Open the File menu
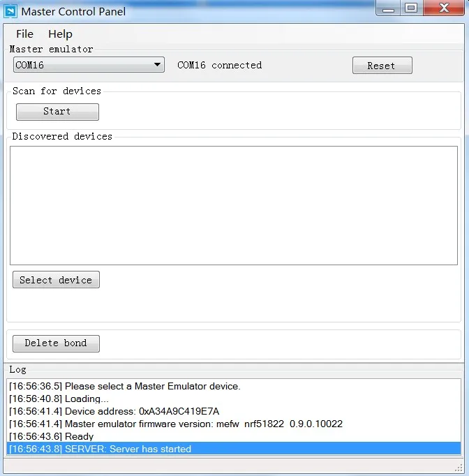This screenshot has height=476, width=469. [x=24, y=34]
